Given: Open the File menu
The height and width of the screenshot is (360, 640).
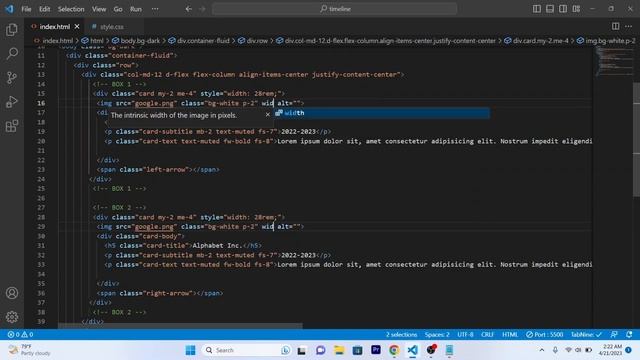Looking at the screenshot, I should (26, 9).
